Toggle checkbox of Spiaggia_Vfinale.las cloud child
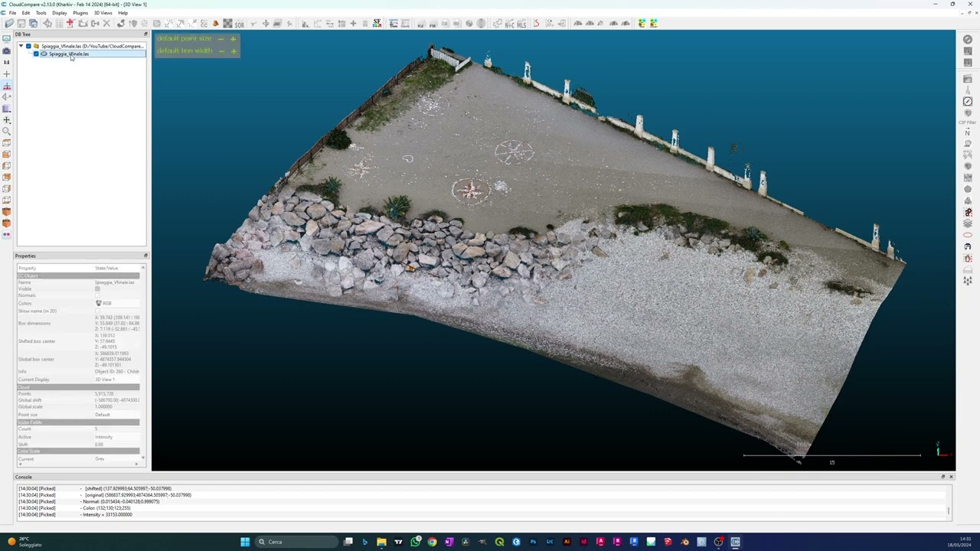This screenshot has height=551, width=980. (x=36, y=54)
